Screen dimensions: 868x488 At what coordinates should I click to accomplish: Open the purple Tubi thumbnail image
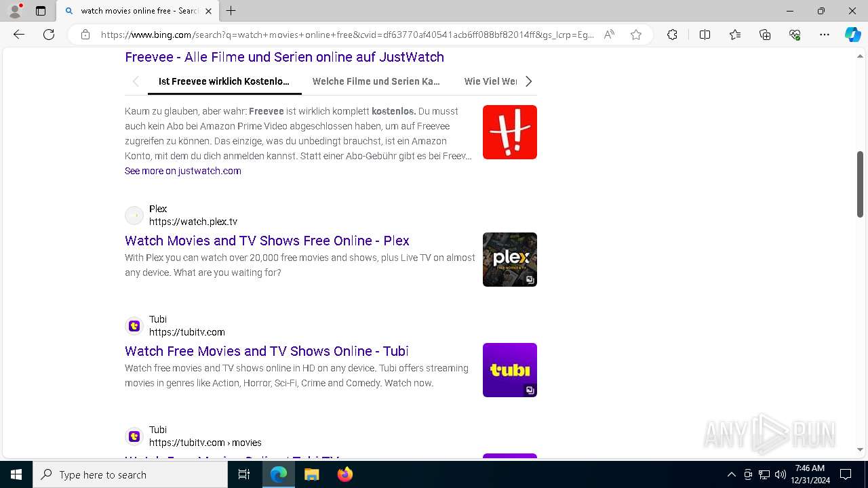click(x=510, y=370)
